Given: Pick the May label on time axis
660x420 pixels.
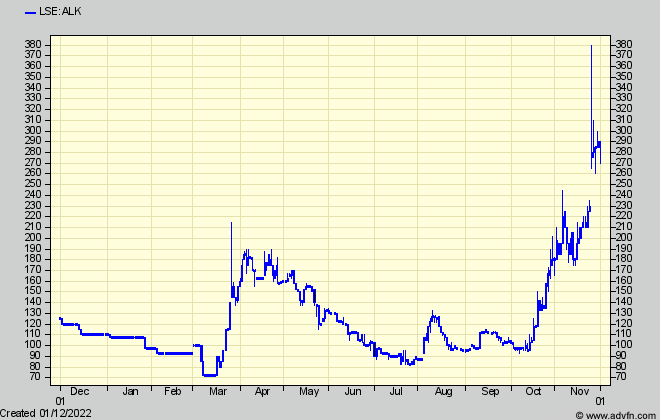Looking at the screenshot, I should (309, 392).
